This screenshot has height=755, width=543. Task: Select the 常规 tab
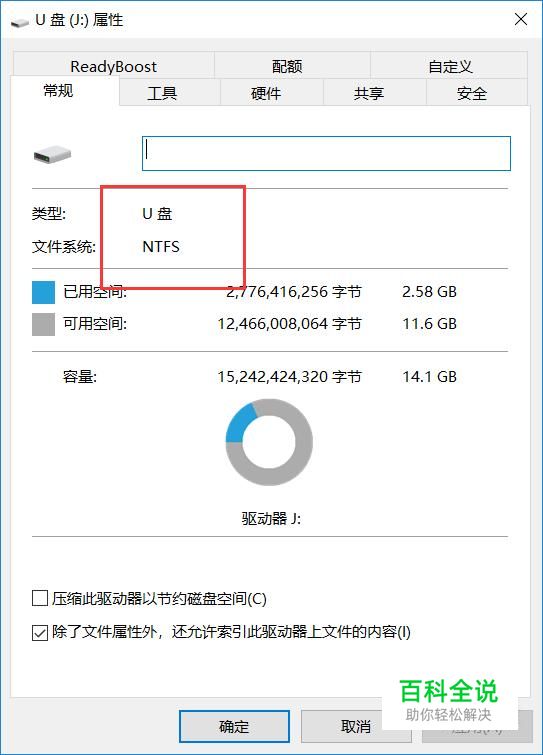(58, 91)
